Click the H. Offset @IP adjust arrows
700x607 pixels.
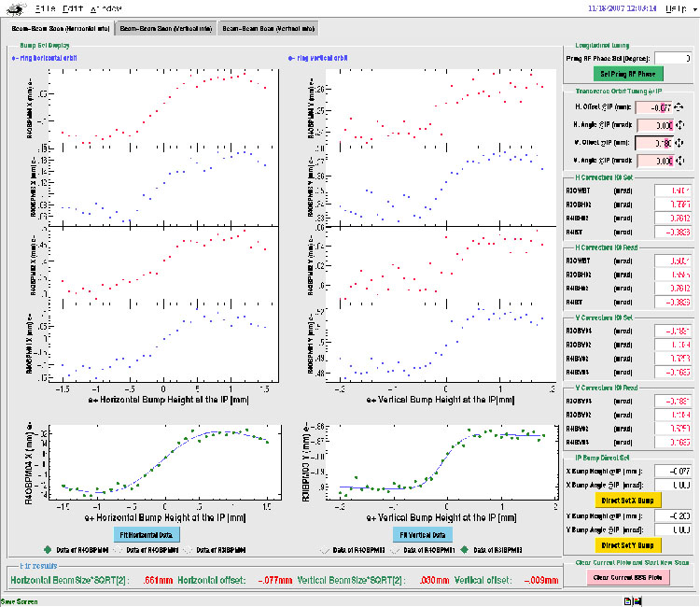[680, 107]
